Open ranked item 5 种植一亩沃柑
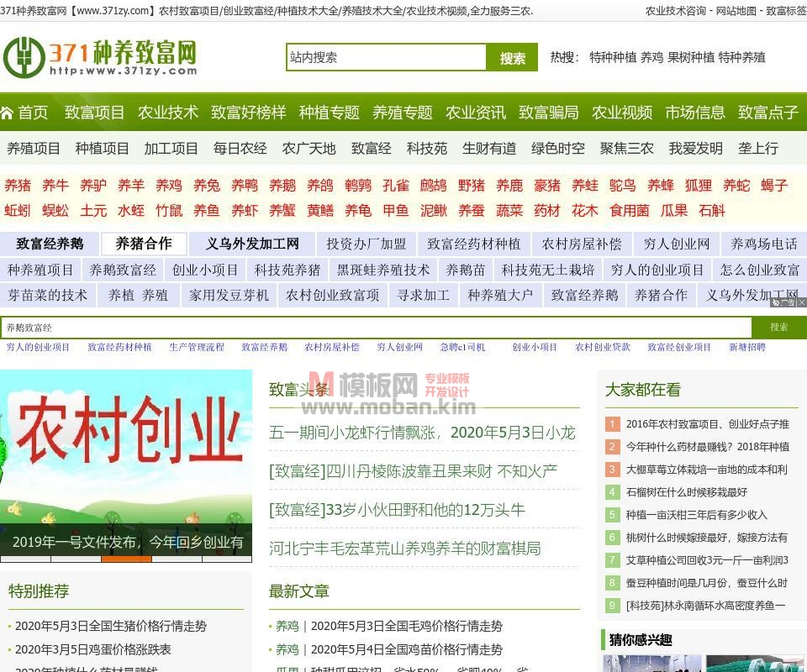 (x=696, y=515)
